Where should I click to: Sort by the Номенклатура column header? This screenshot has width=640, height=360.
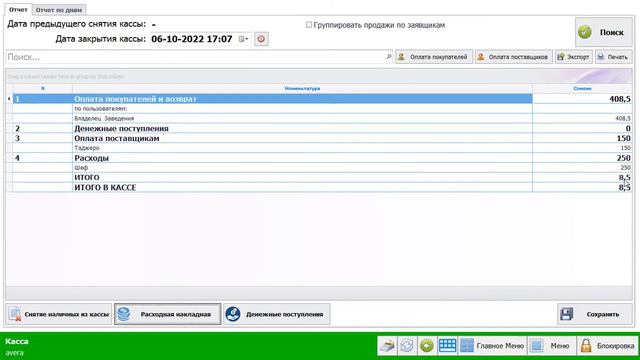point(302,89)
